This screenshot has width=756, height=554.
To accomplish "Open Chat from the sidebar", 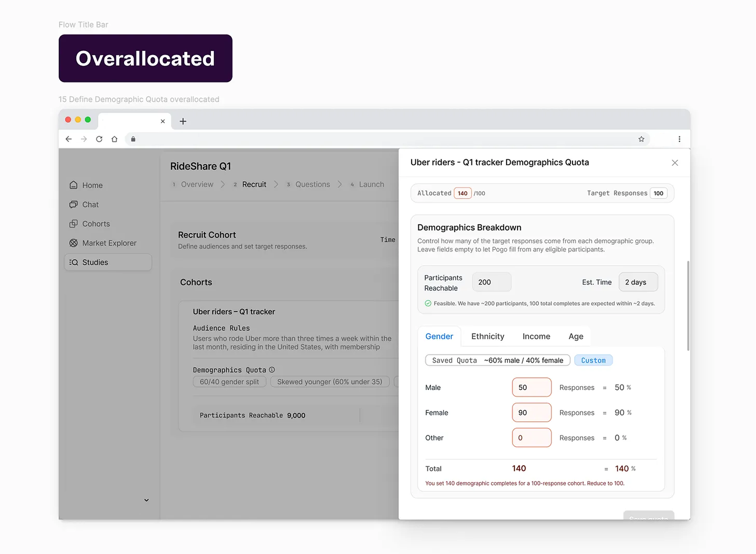I will tap(90, 204).
